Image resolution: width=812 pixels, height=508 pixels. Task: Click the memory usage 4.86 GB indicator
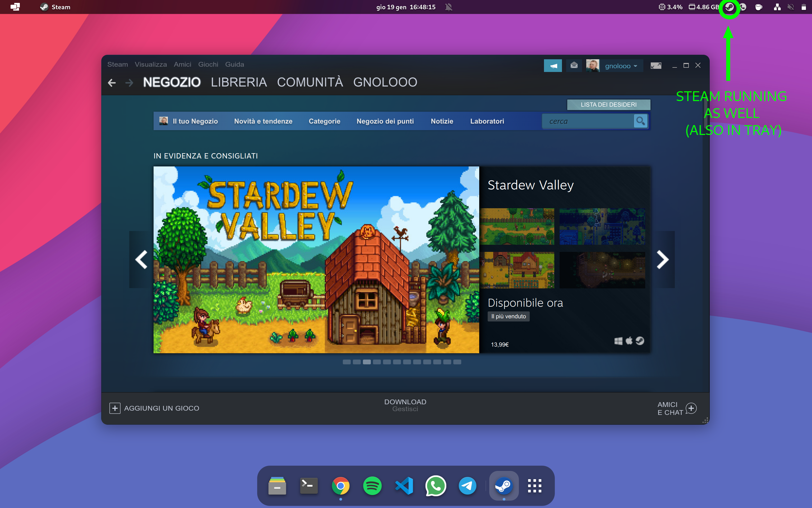[x=704, y=7]
